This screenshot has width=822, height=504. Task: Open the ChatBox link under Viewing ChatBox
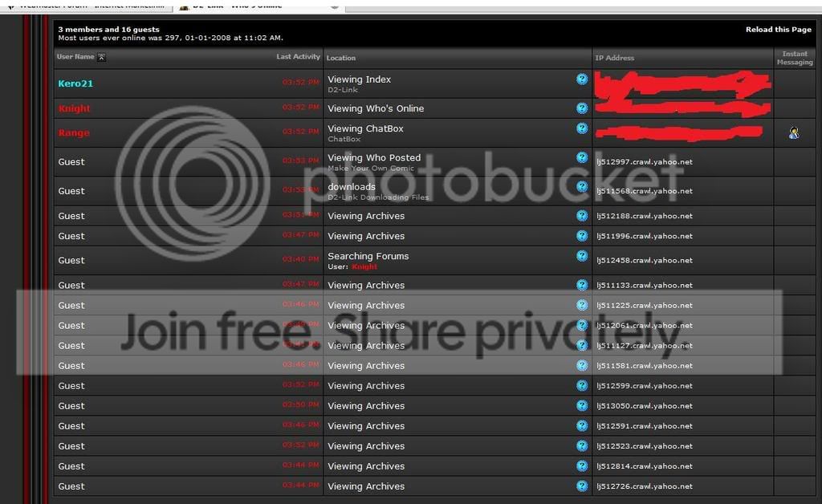pos(344,139)
